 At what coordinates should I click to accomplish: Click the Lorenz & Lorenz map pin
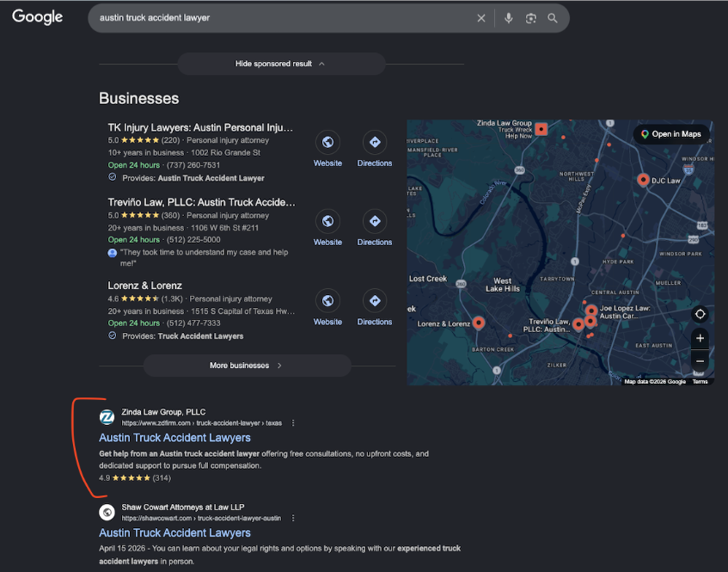(479, 322)
